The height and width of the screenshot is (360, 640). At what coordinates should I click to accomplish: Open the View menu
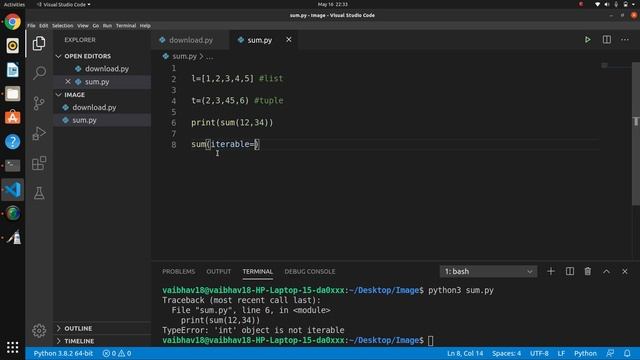coord(83,25)
